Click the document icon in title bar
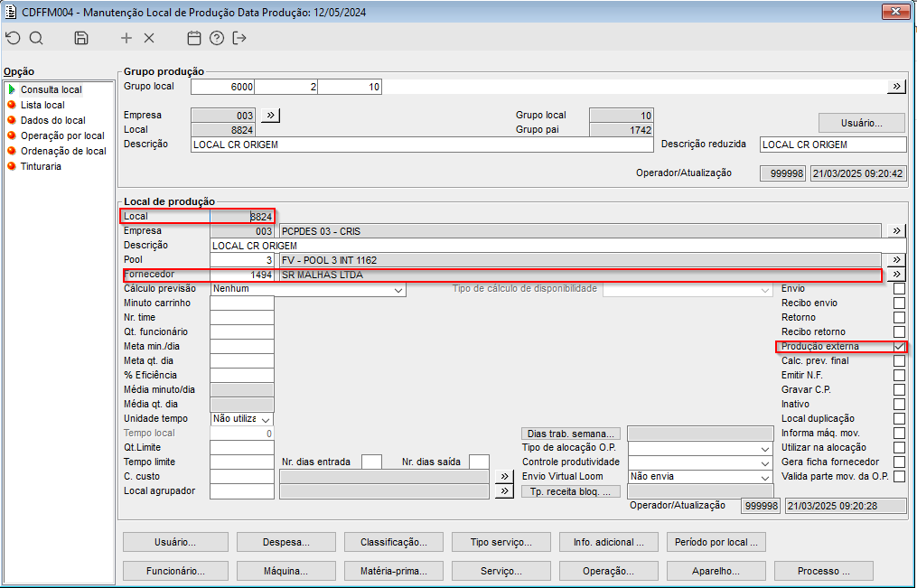 10,12
